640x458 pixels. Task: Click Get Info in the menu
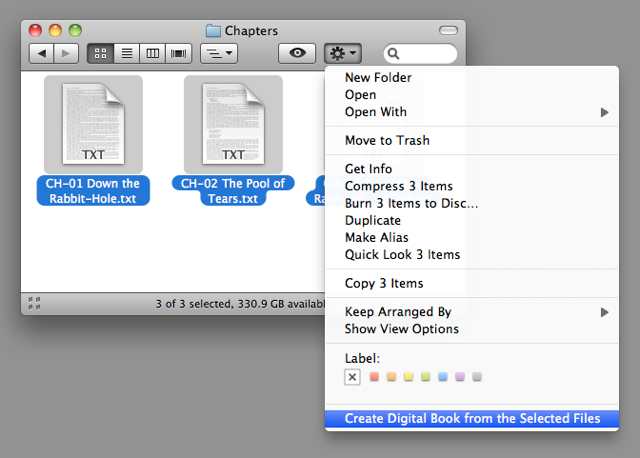368,169
